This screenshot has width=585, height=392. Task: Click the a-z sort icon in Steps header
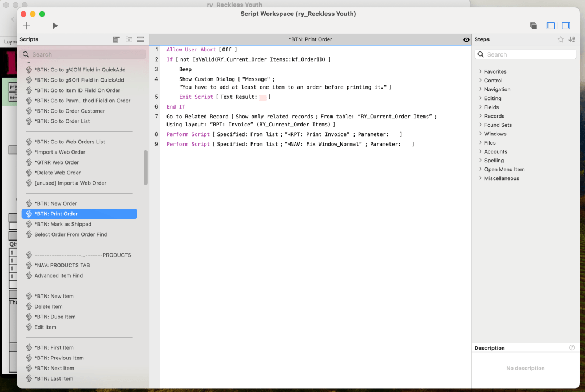571,39
